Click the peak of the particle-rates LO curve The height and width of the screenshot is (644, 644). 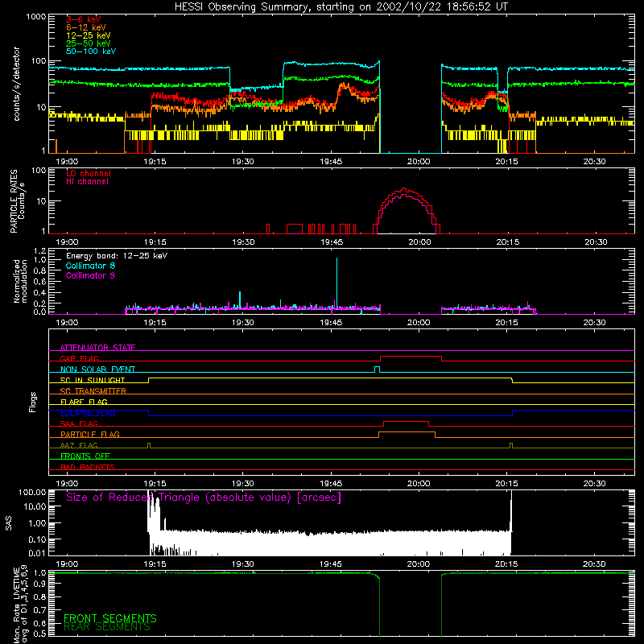coord(404,189)
